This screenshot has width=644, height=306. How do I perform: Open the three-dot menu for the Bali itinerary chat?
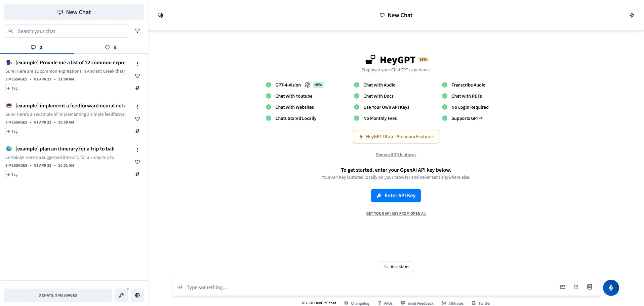click(137, 150)
